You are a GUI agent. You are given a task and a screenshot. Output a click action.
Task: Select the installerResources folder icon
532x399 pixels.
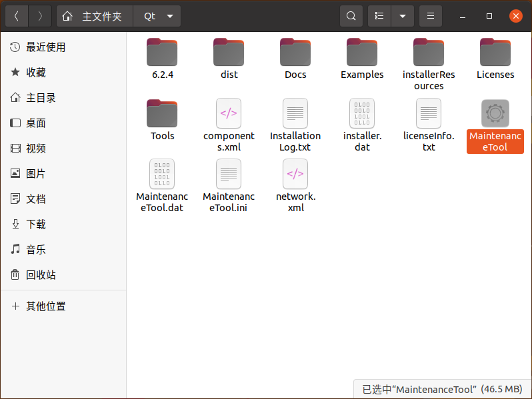click(429, 52)
